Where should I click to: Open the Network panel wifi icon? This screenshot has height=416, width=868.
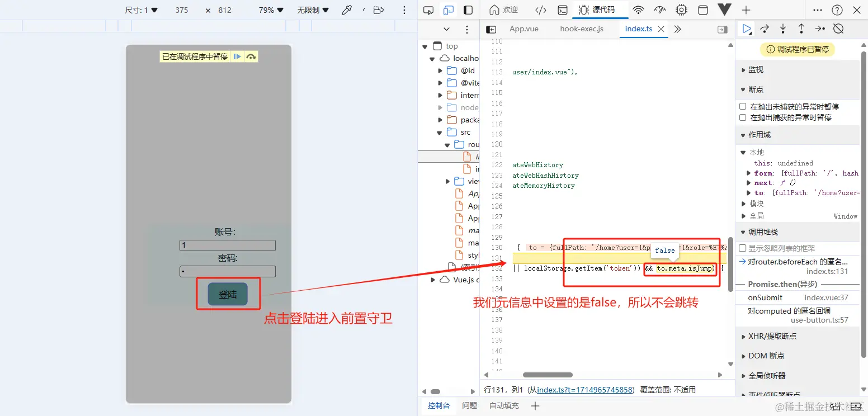pyautogui.click(x=638, y=10)
